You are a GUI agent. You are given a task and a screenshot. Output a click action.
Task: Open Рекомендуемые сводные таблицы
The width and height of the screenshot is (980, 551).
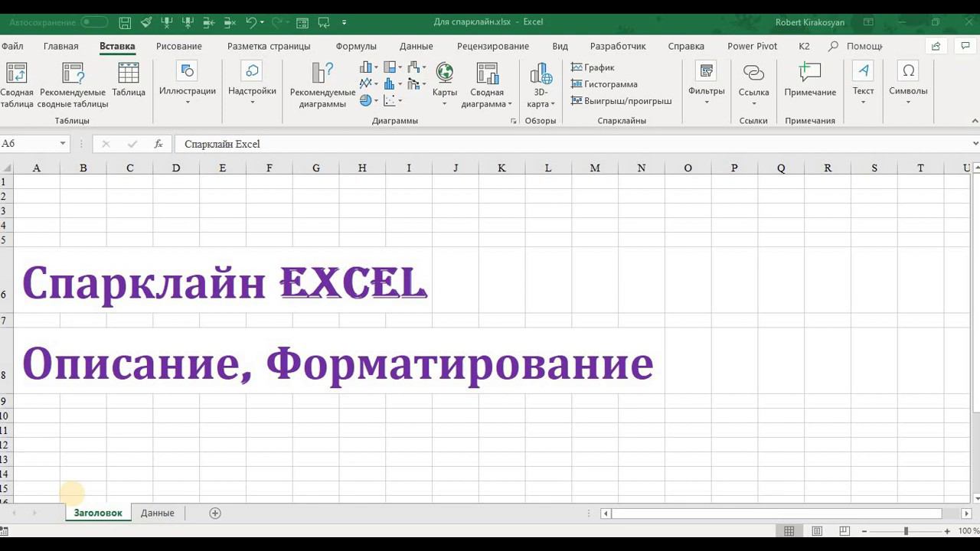click(73, 85)
